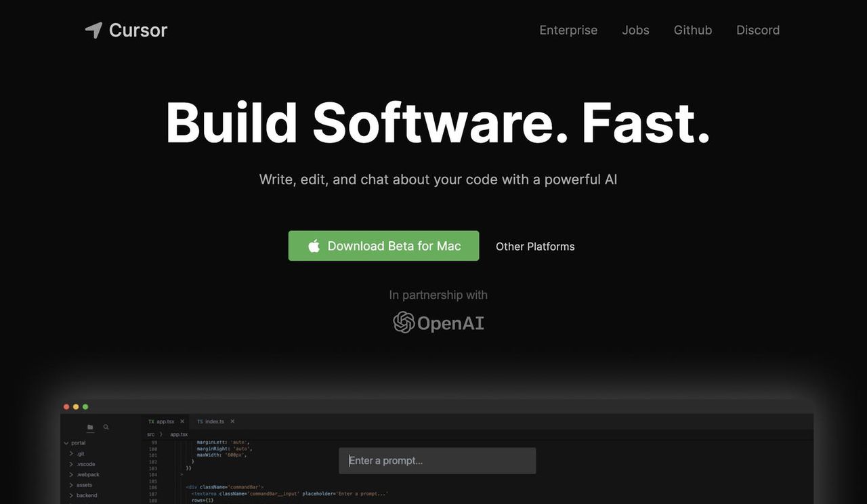Close the index.ts tab via its X

coord(232,421)
